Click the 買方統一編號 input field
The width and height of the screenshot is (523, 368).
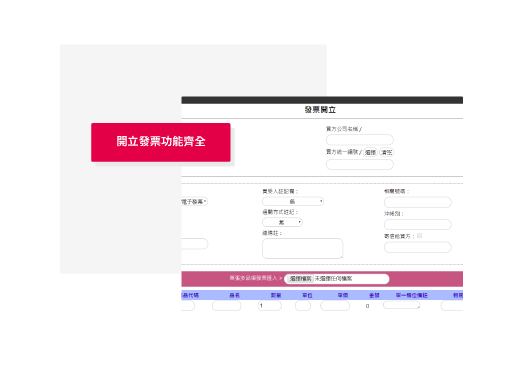point(360,164)
